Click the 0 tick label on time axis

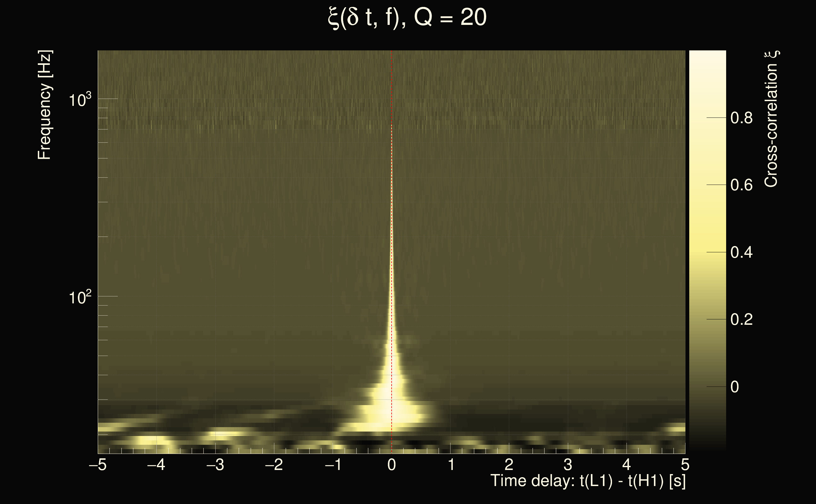[392, 465]
